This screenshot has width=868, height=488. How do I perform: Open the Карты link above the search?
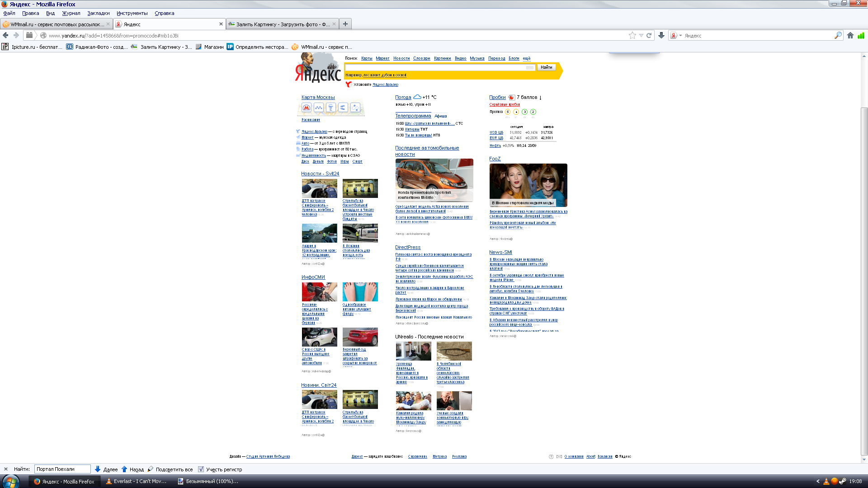367,58
